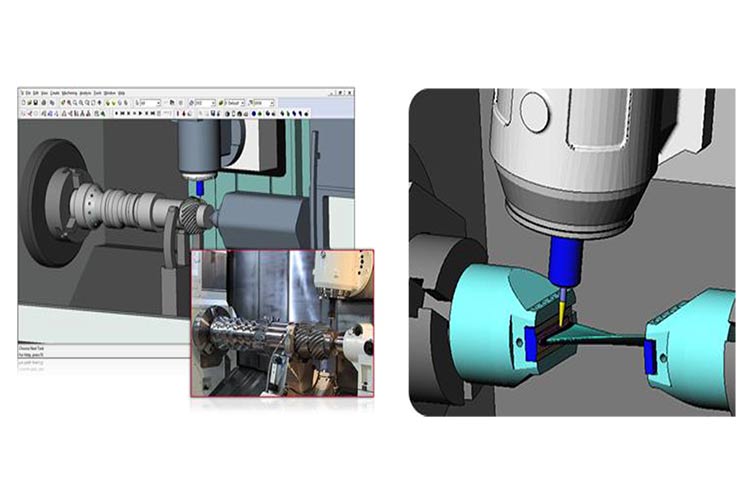Click the blue sphere shading icon
The image size is (750, 500).
(x=254, y=114)
